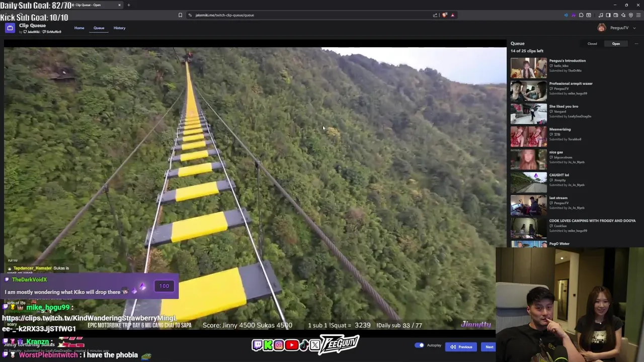The width and height of the screenshot is (644, 362).
Task: Click the Clip Queue logo icon
Action: coord(10,28)
